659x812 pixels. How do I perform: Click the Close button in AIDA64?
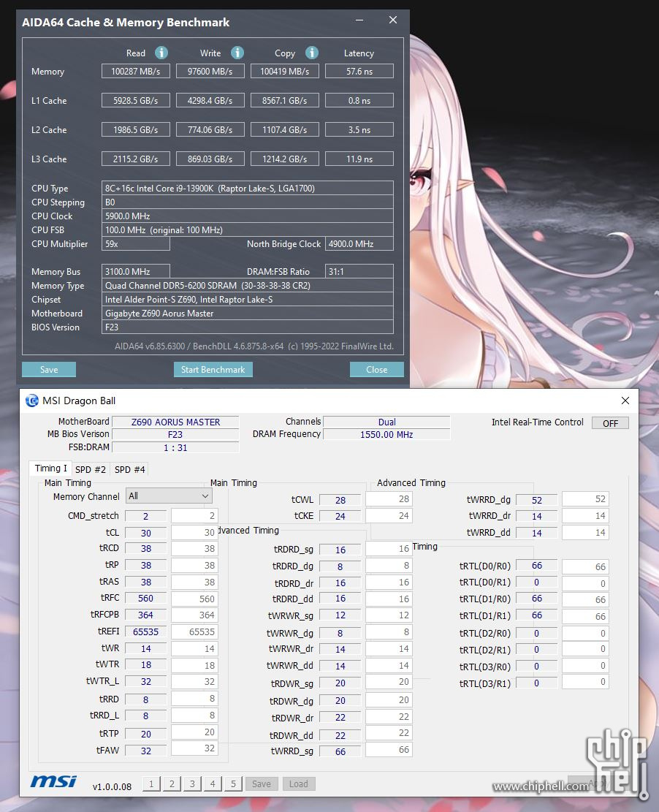pyautogui.click(x=377, y=369)
